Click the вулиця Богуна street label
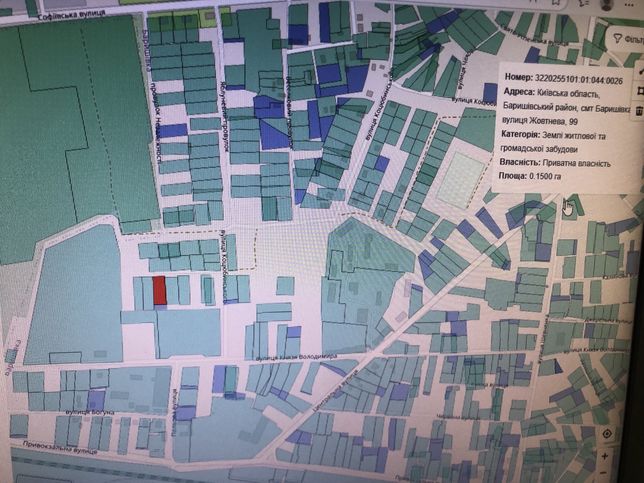The width and height of the screenshot is (644, 483). coord(90,412)
